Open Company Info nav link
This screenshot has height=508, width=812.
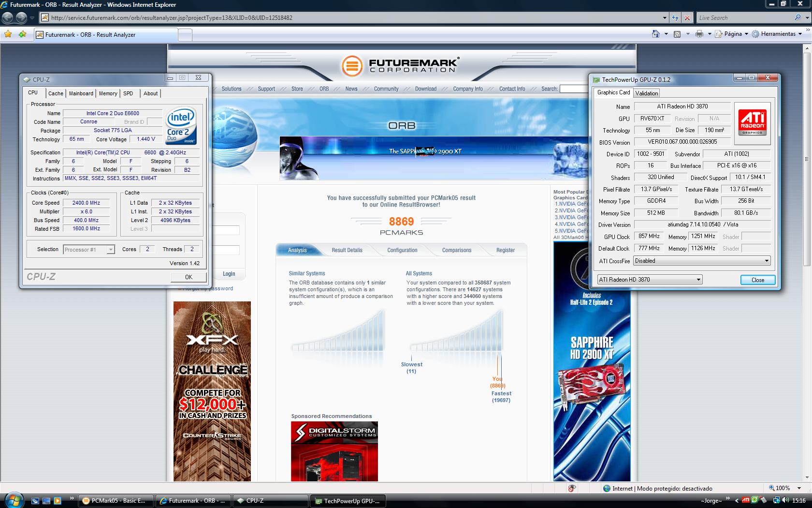tap(468, 89)
